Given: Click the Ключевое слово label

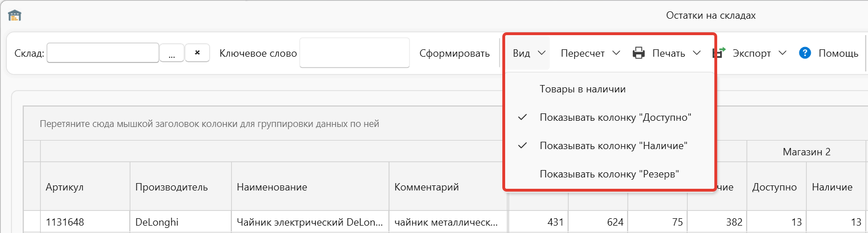Looking at the screenshot, I should (x=258, y=53).
